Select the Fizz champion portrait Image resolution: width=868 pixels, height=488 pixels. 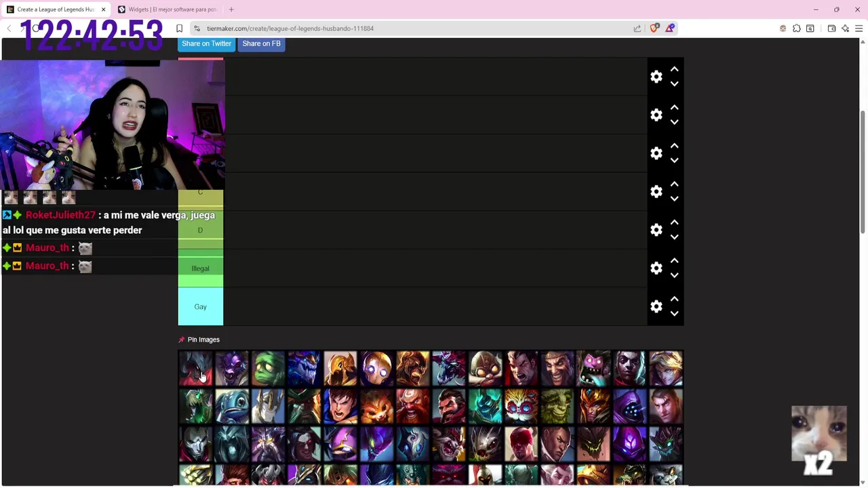232,406
